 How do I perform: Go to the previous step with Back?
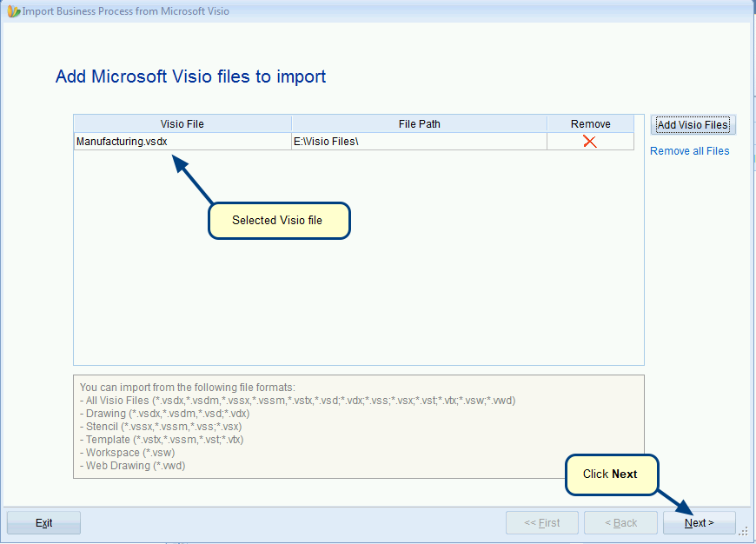[x=620, y=523]
